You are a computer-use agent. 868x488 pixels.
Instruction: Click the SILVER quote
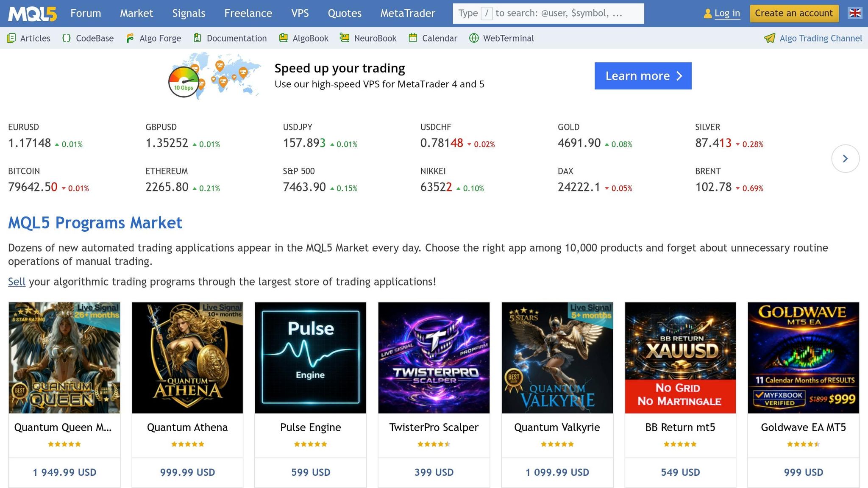click(729, 136)
